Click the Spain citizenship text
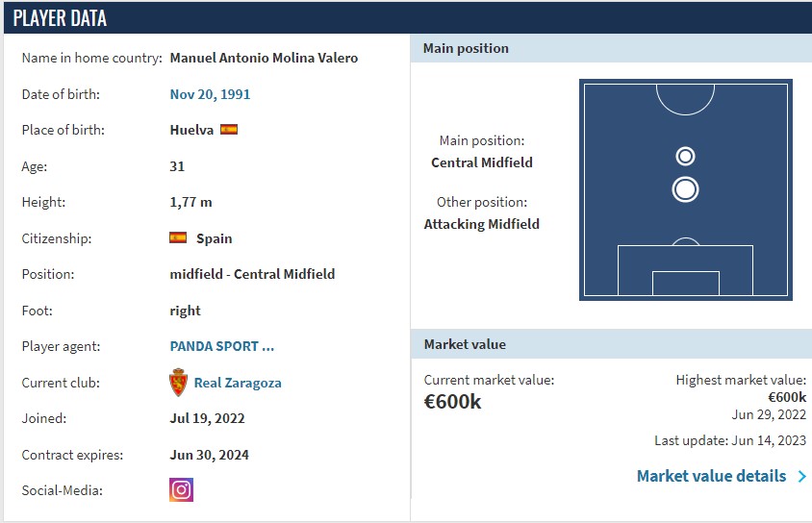 click(x=214, y=238)
